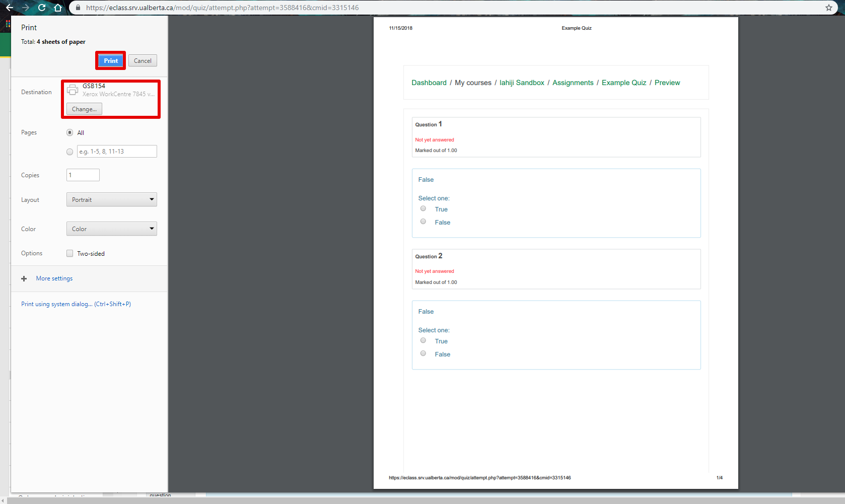Click the browser forward arrow icon
This screenshot has width=845, height=504.
point(26,8)
